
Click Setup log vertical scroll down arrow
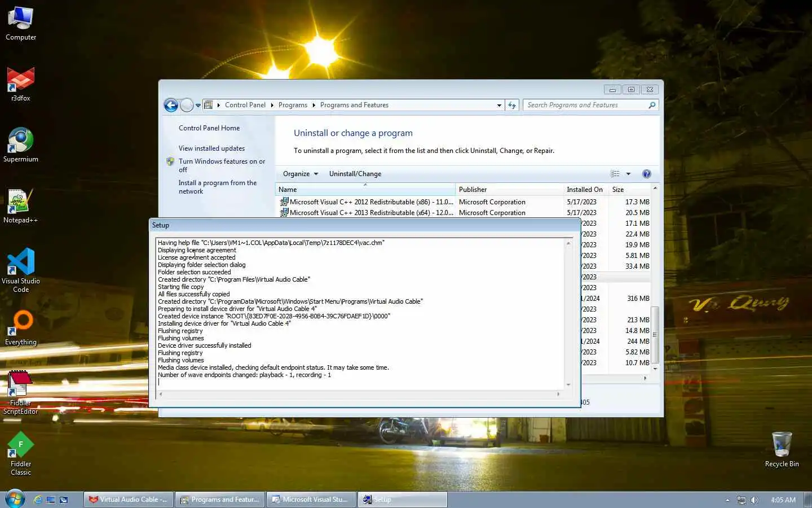coord(568,384)
